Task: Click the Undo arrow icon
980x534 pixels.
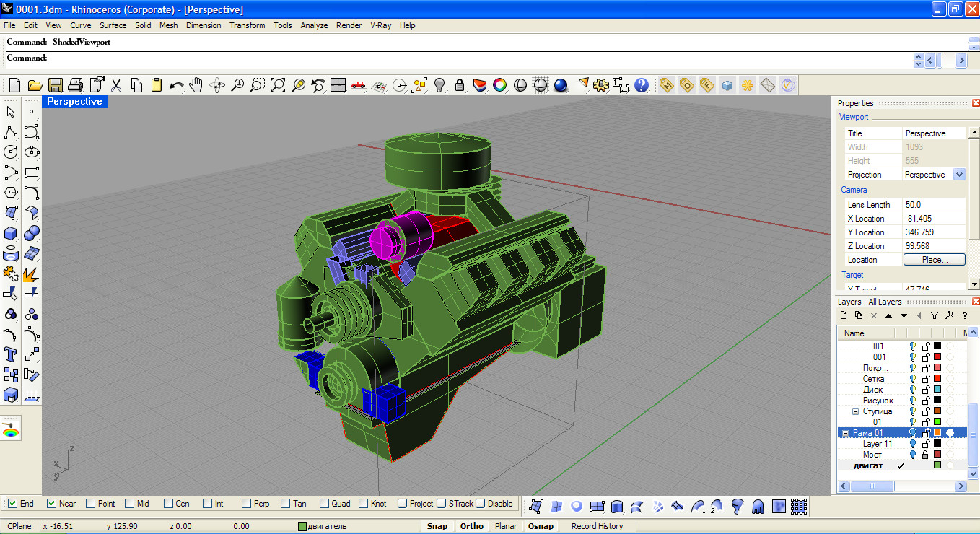Action: (x=176, y=85)
